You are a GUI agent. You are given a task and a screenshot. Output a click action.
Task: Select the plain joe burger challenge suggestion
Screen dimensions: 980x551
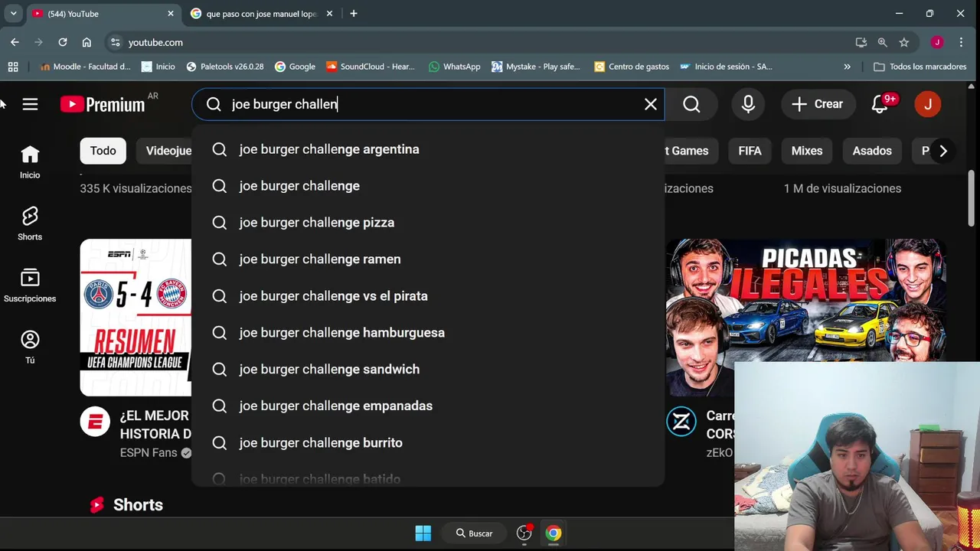click(428, 186)
